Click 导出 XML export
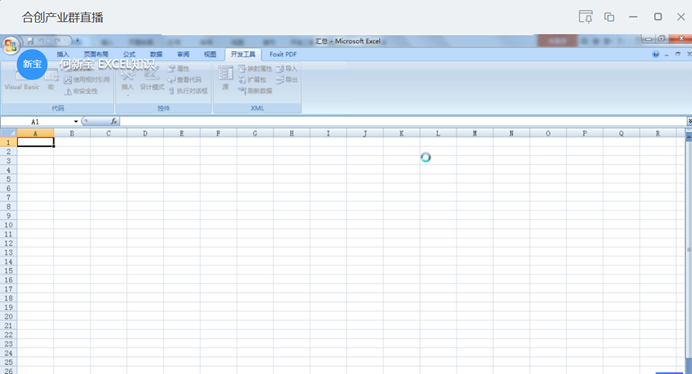692x374 pixels. pos(287,80)
